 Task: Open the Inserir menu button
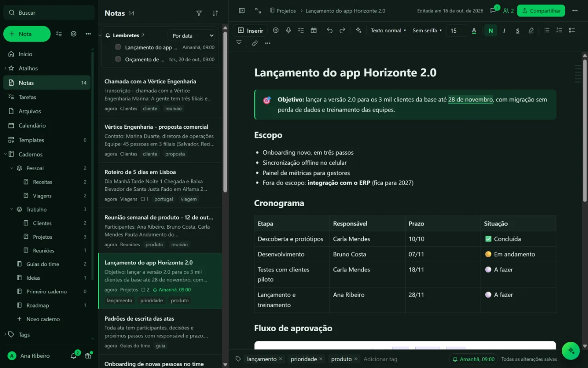(x=250, y=30)
